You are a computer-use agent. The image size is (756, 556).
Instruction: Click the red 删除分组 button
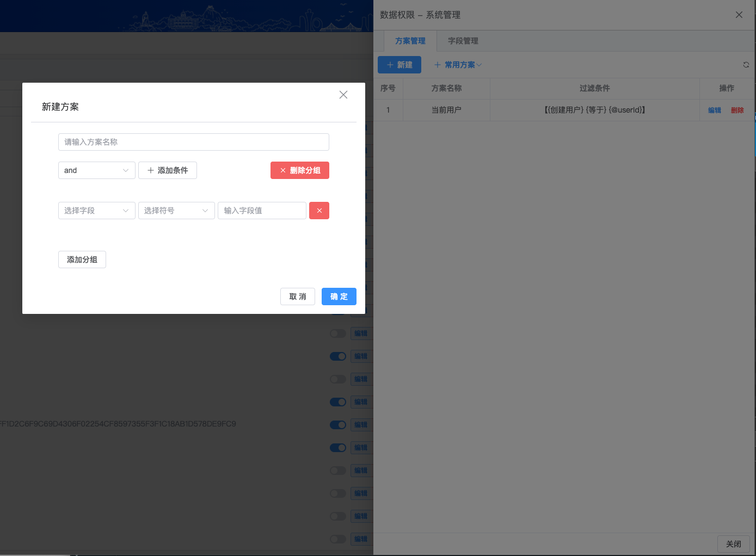(300, 170)
